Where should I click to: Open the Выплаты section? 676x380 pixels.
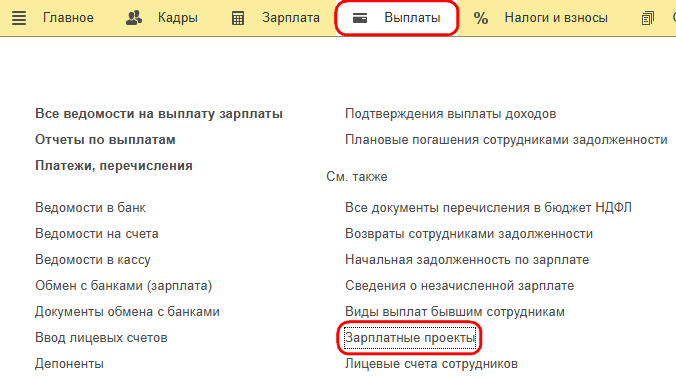point(412,18)
